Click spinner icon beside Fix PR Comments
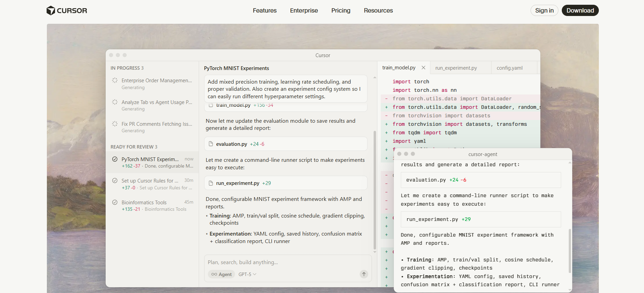Image resolution: width=644 pixels, height=293 pixels. [x=115, y=124]
